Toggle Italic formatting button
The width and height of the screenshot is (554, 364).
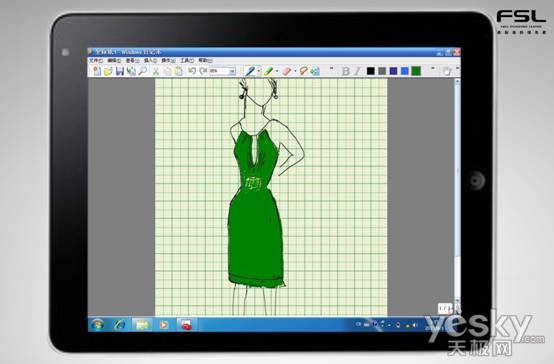pos(357,71)
